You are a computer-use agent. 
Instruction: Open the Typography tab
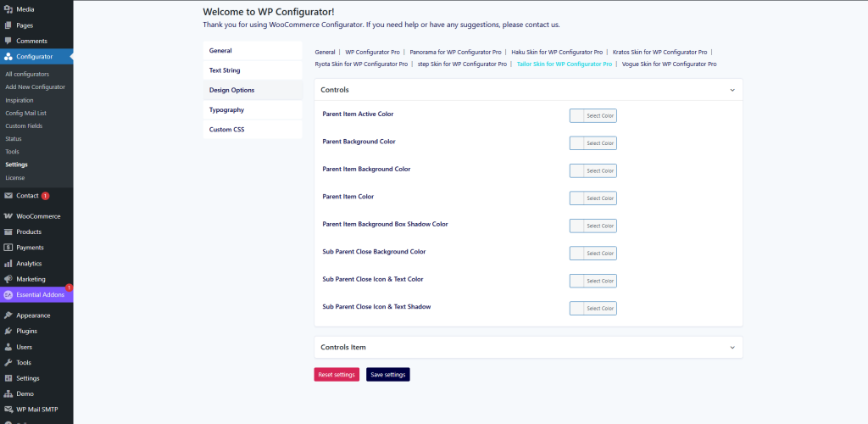point(253,109)
